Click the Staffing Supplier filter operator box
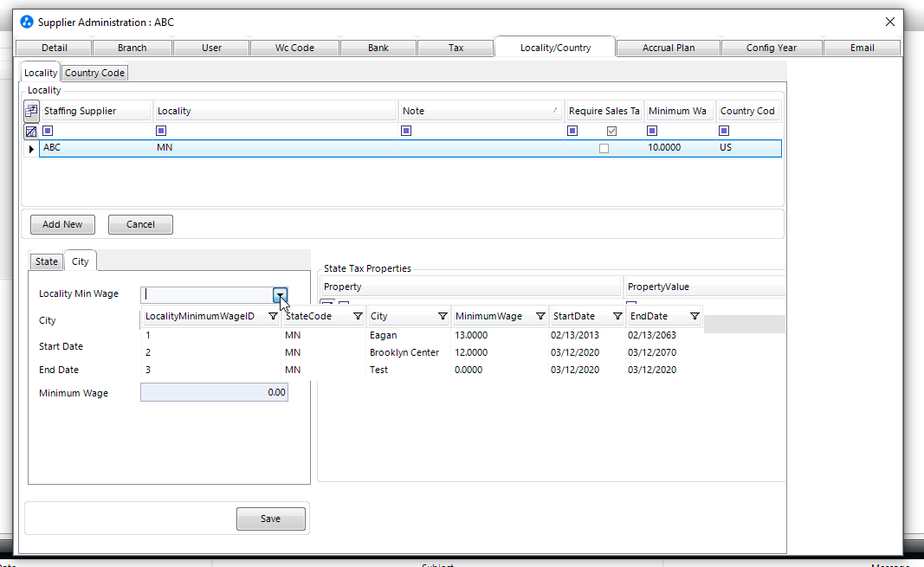 [x=48, y=132]
